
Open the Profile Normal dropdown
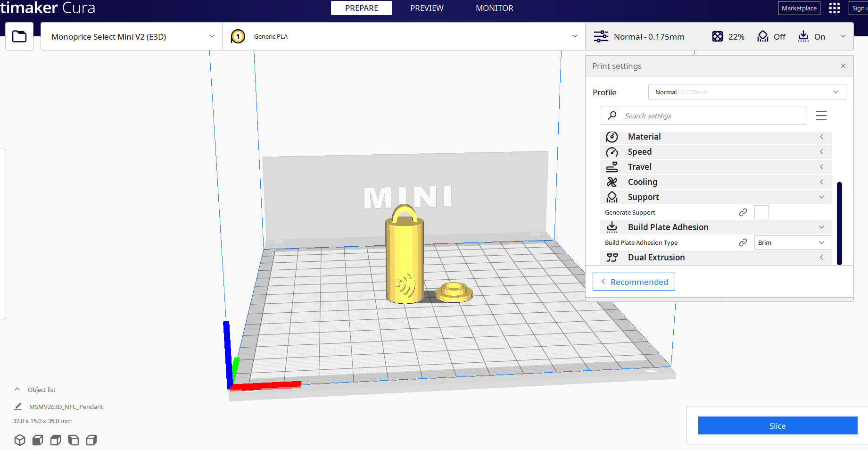pos(747,92)
